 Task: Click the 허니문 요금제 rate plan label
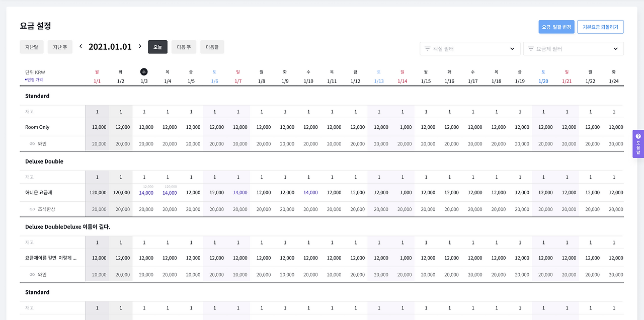38,193
